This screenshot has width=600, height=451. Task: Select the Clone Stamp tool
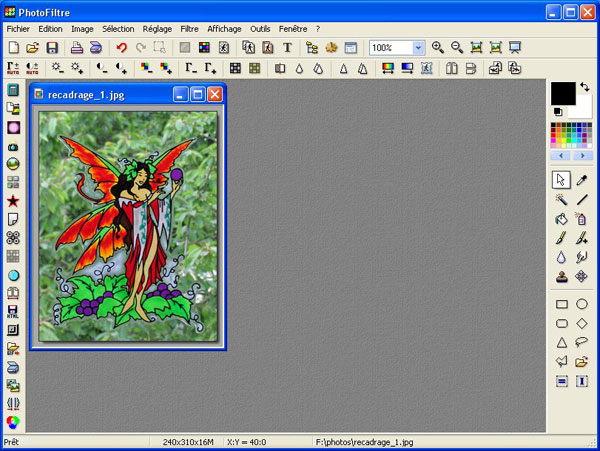[x=561, y=277]
